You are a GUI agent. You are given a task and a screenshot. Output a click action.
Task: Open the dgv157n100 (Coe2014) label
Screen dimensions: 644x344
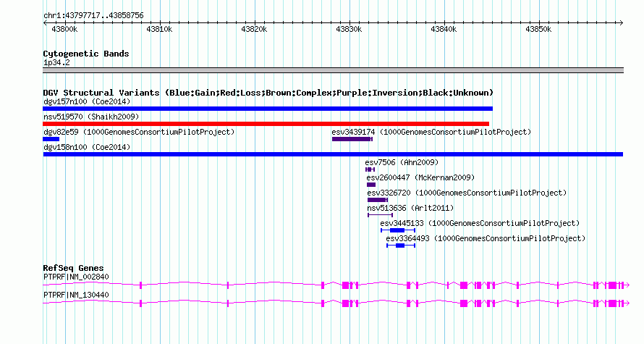coord(87,101)
